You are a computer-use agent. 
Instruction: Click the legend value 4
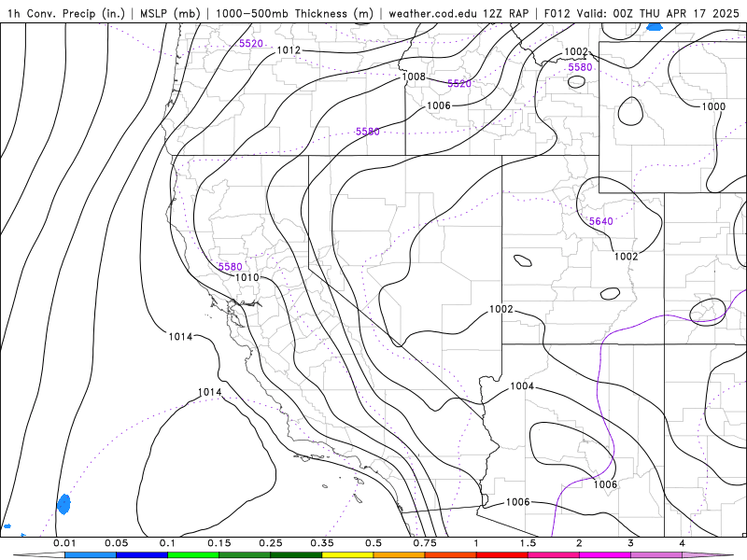pos(683,543)
